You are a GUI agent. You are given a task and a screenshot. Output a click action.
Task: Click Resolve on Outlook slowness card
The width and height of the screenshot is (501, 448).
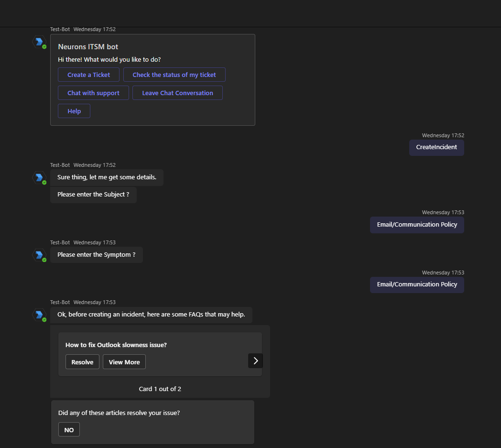pyautogui.click(x=82, y=362)
